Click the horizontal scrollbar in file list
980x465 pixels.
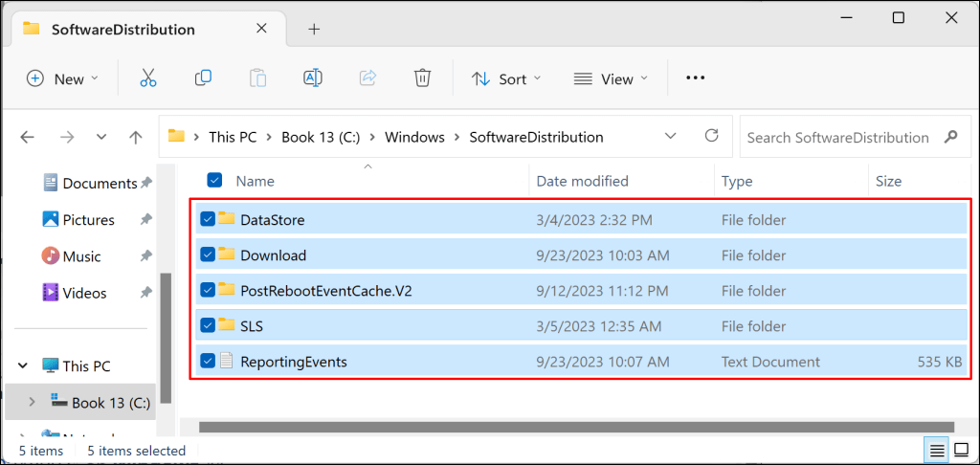click(574, 428)
